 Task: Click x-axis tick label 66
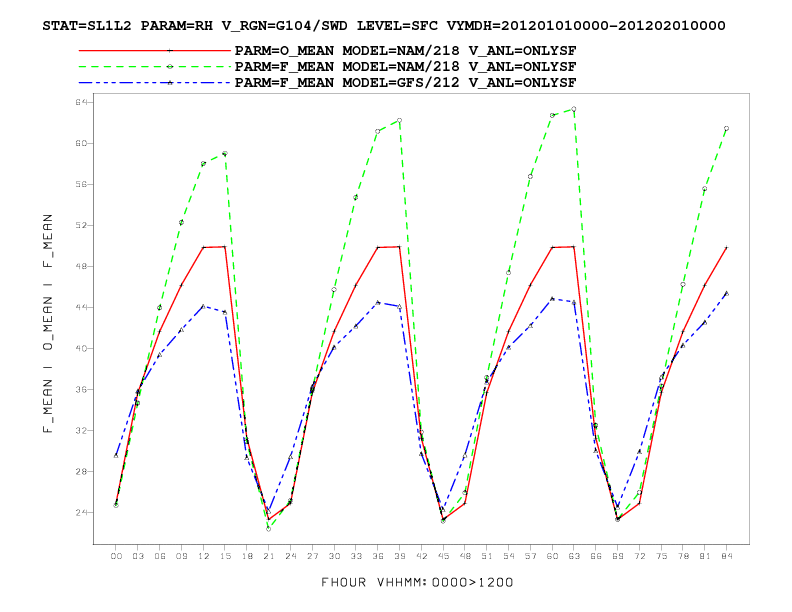coord(596,556)
